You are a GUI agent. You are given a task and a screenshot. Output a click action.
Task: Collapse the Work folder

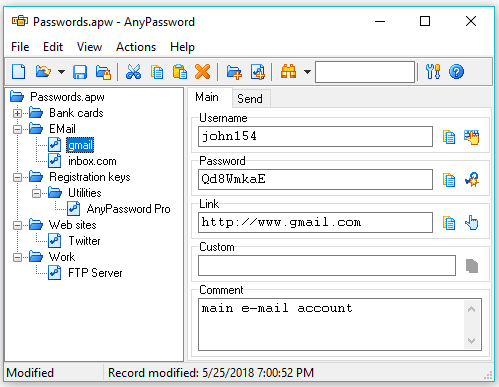click(17, 257)
